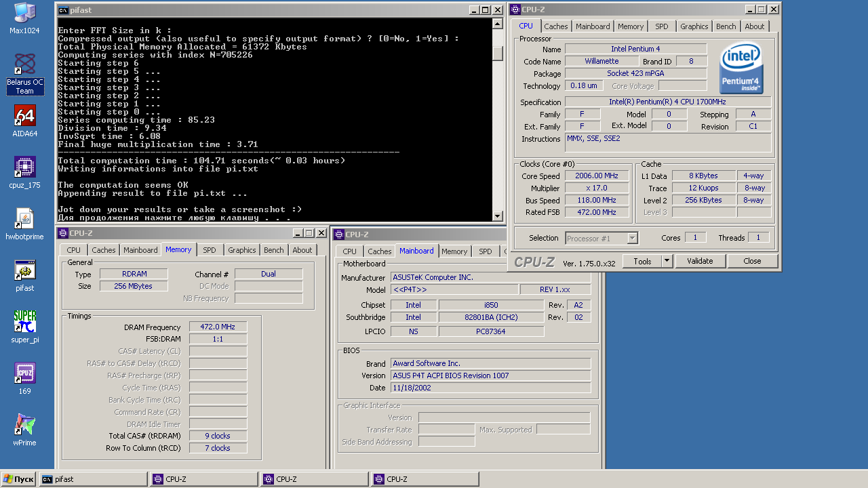
Task: Click the Validate button
Action: (x=700, y=261)
